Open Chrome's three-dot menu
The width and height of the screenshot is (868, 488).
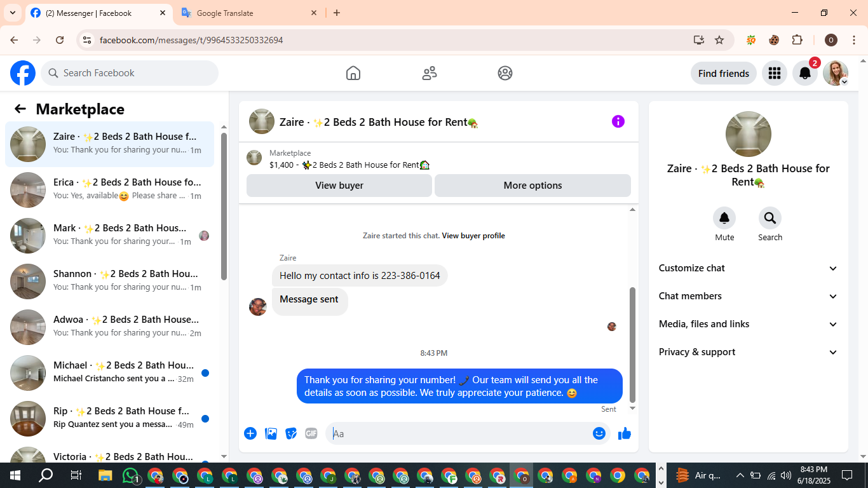tap(854, 40)
